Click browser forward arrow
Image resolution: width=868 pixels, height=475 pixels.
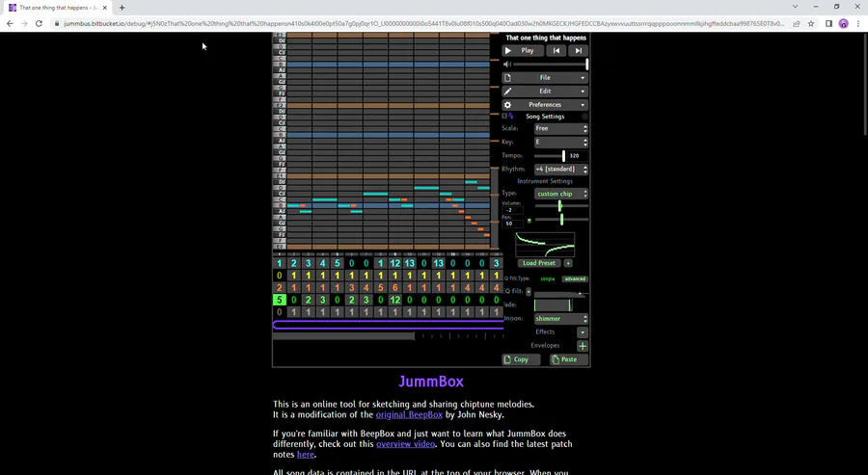[24, 24]
